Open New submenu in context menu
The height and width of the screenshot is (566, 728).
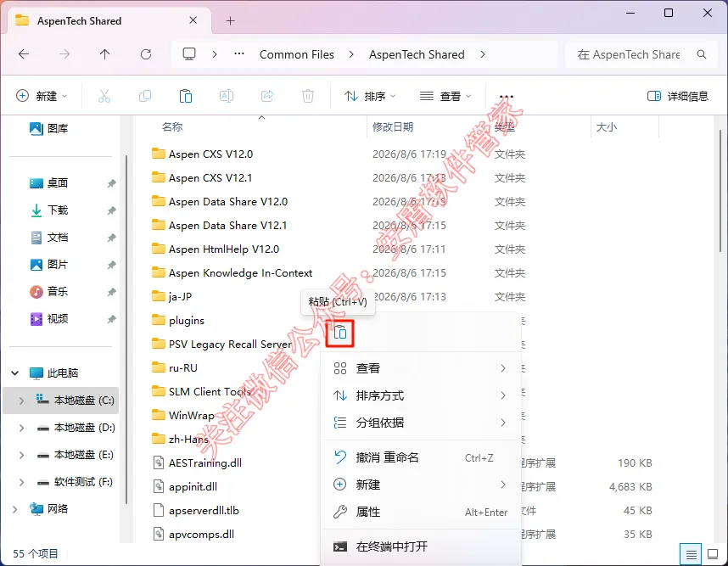point(420,485)
